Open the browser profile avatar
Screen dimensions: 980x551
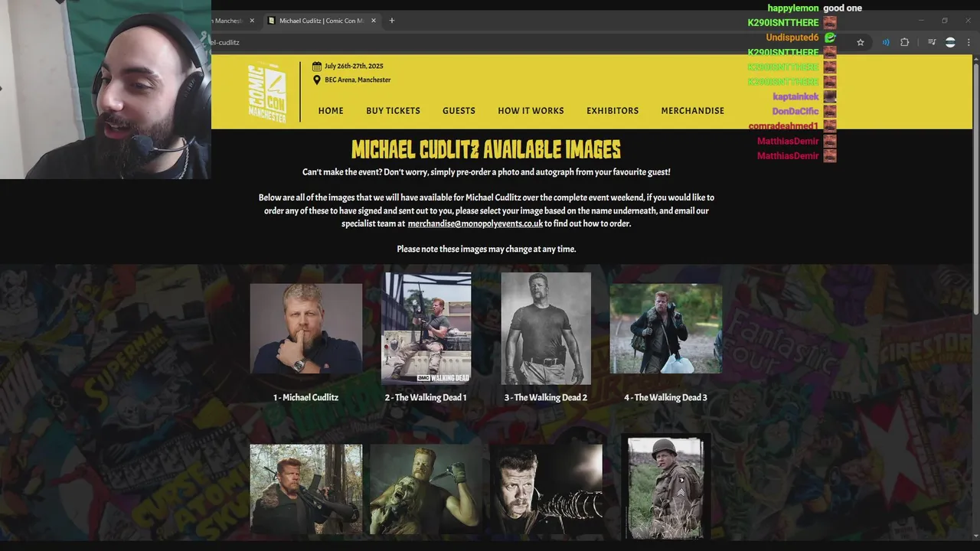(950, 43)
